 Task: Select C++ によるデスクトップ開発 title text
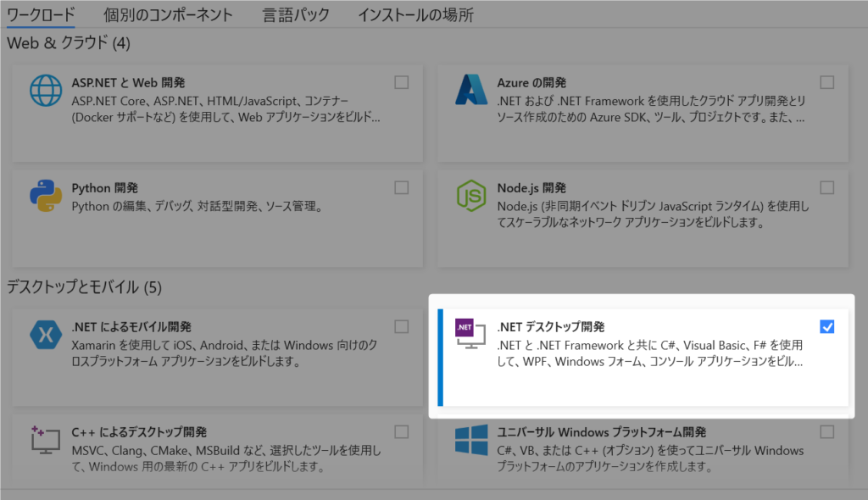point(139,432)
